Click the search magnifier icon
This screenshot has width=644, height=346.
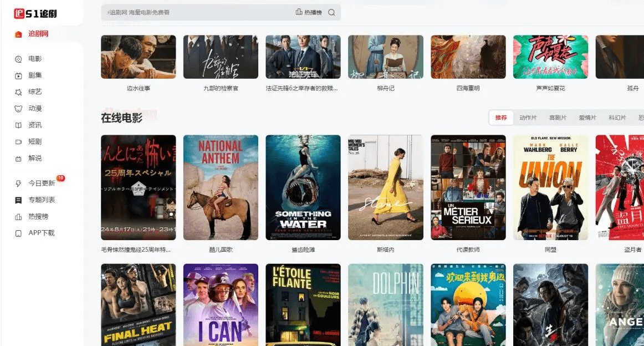[x=331, y=13]
